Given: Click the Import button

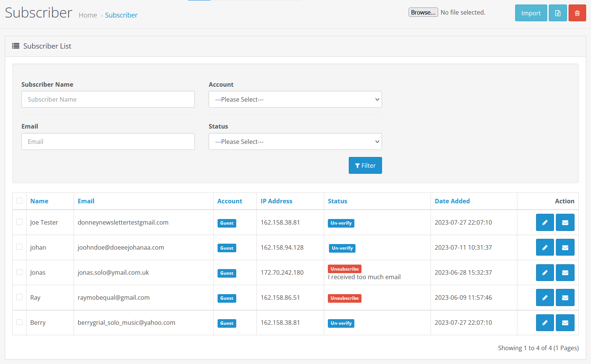Looking at the screenshot, I should coord(530,13).
